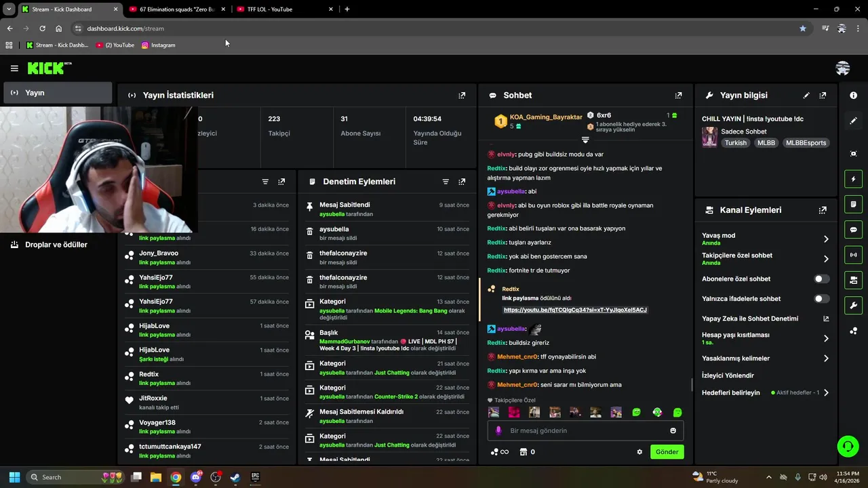Toggle the lightning bolt widget in the right sidebar
This screenshot has height=488, width=868.
pos(853,179)
